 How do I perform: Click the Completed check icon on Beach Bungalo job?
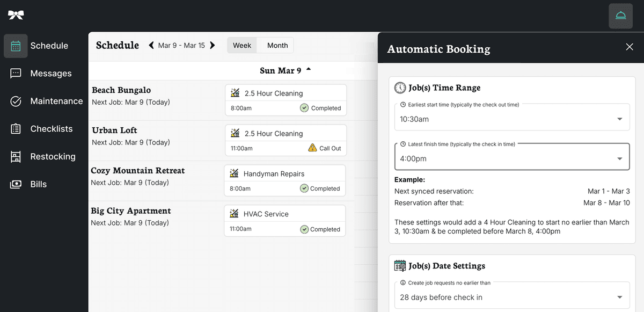tap(305, 108)
